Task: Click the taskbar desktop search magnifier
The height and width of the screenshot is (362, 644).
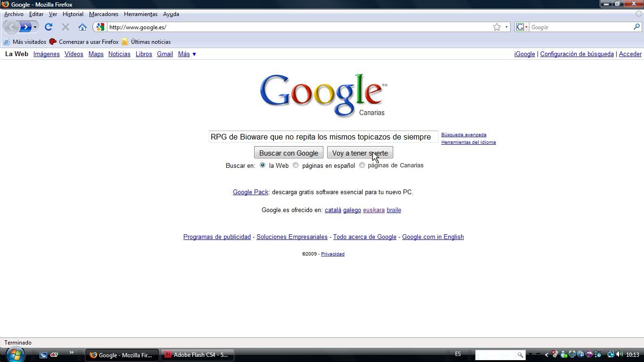Action: point(520,355)
